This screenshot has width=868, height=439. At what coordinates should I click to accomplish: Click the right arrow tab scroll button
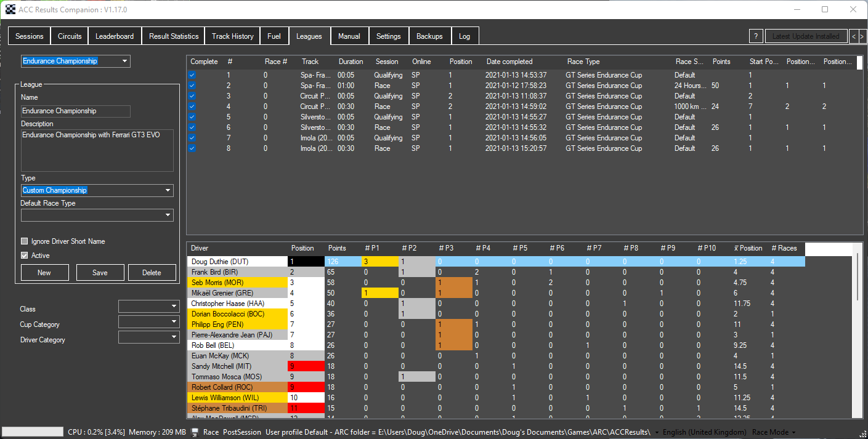coord(862,36)
